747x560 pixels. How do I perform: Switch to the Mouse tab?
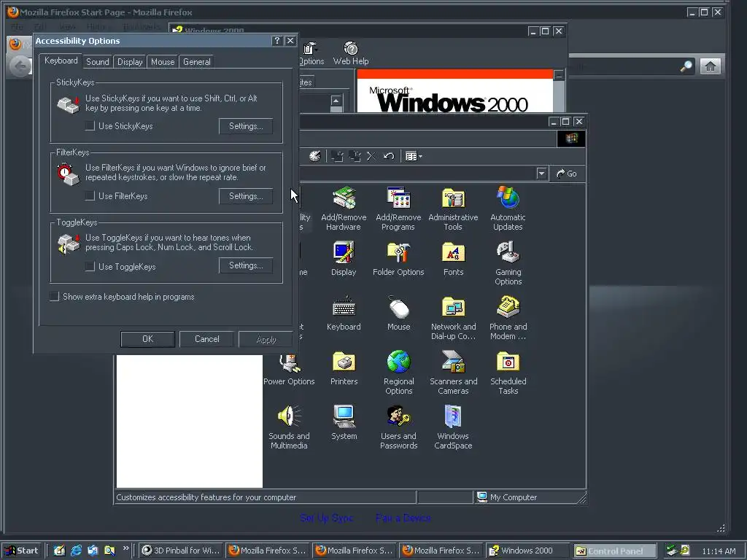pyautogui.click(x=163, y=62)
